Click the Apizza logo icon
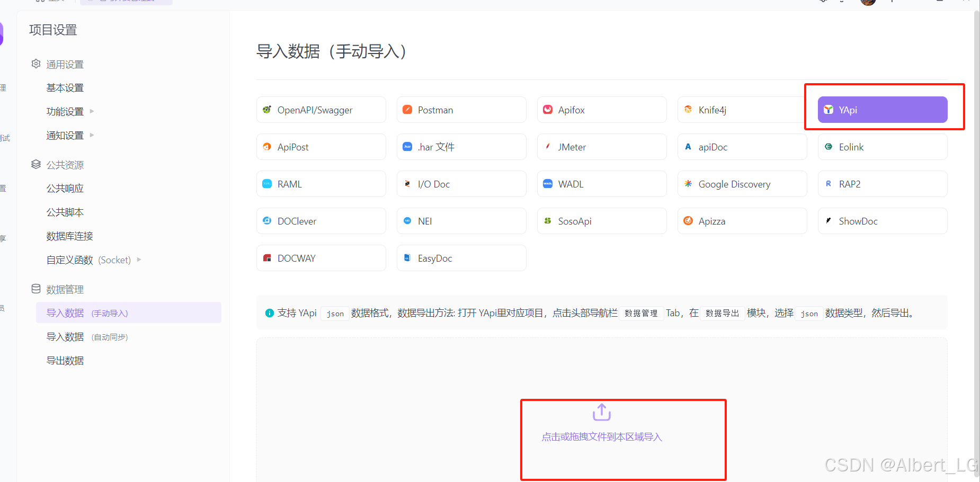This screenshot has width=980, height=482. [x=688, y=221]
